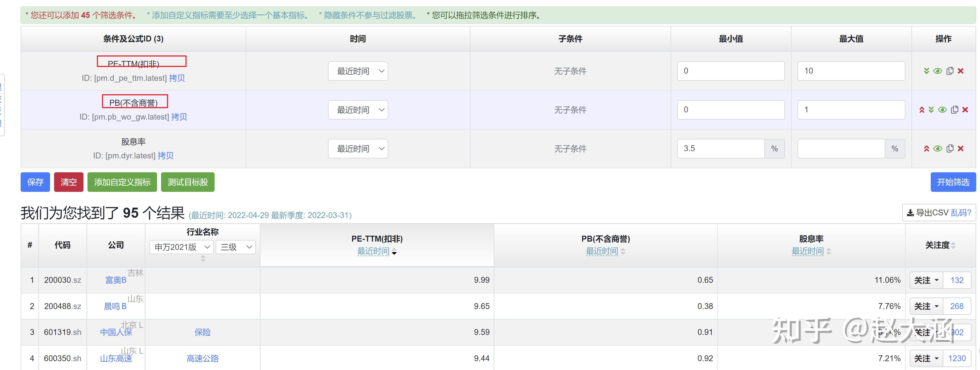Toggle visibility of PE-TTM(扣非) condition
This screenshot has height=370, width=980.
coord(938,71)
